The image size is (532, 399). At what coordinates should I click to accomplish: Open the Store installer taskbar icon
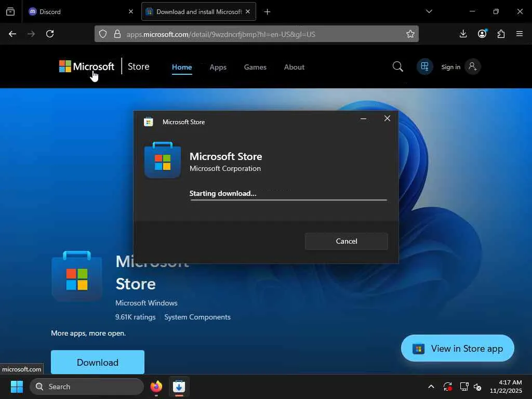coord(179,387)
